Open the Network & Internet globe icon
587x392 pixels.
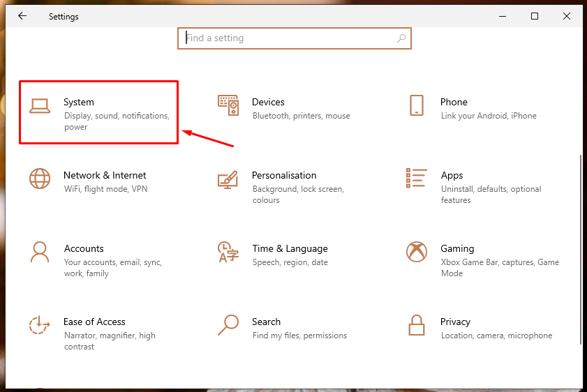click(40, 179)
